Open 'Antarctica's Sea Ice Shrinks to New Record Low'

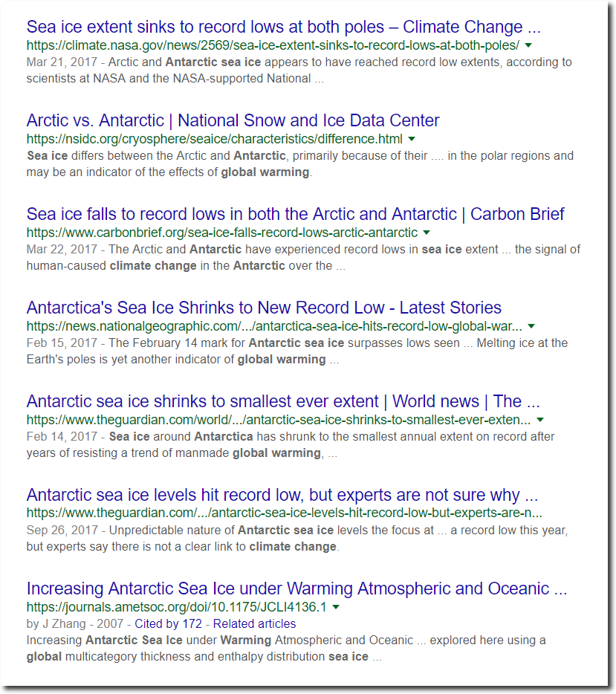pyautogui.click(x=264, y=308)
